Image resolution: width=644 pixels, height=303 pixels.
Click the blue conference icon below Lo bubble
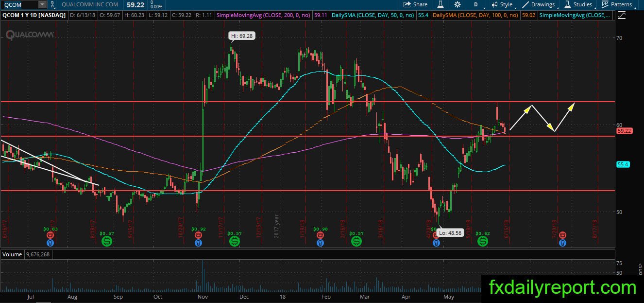(436, 242)
